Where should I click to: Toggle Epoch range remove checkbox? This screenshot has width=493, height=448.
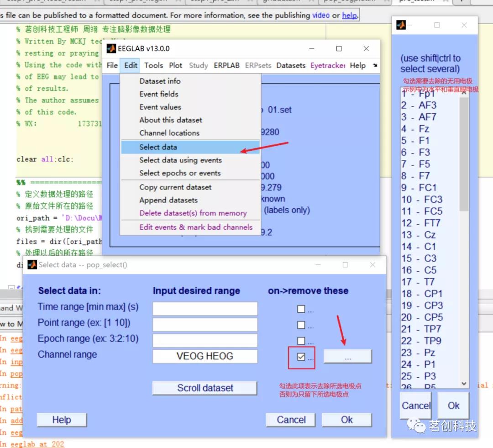pos(301,341)
